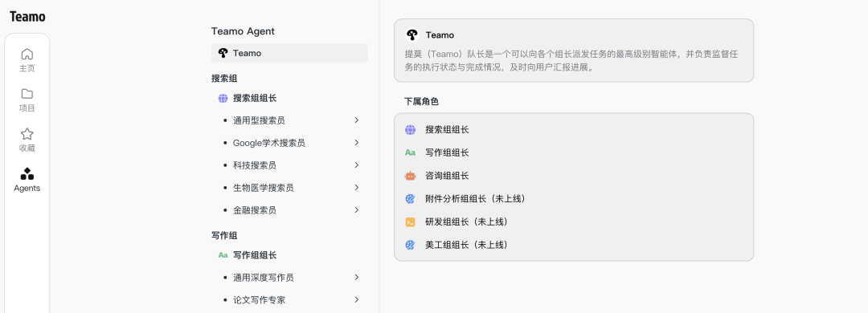
Task: Click the mushroom icon in the Teamo card
Action: point(411,35)
